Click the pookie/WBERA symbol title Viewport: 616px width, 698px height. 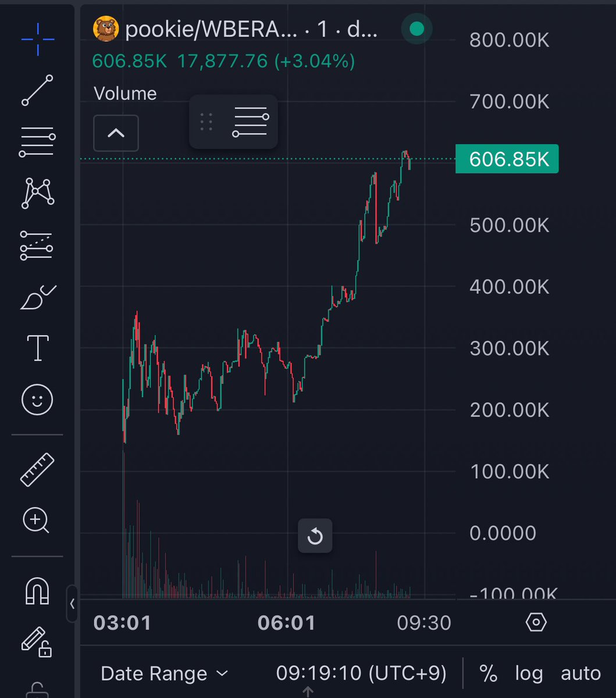coord(251,29)
